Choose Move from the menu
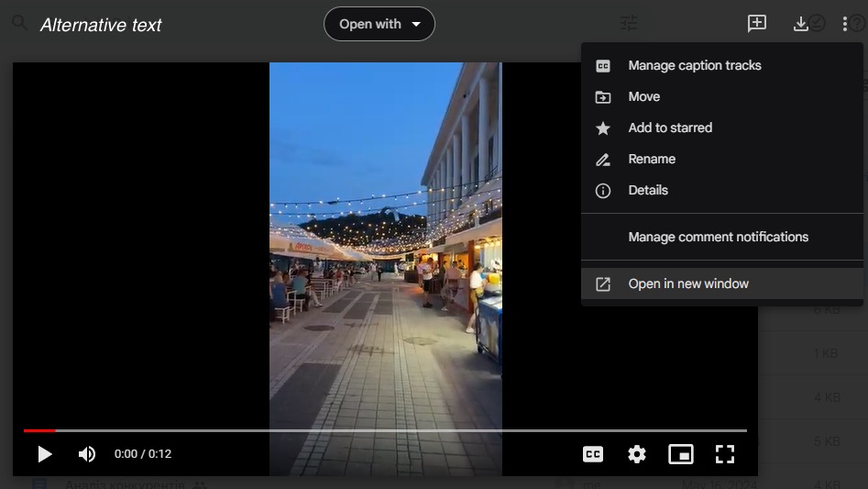Image resolution: width=868 pixels, height=489 pixels. pos(644,96)
